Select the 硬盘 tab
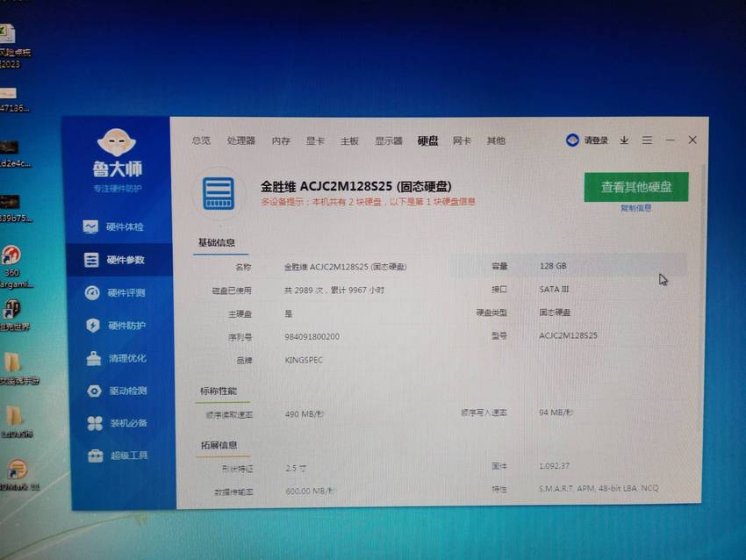 [x=427, y=140]
